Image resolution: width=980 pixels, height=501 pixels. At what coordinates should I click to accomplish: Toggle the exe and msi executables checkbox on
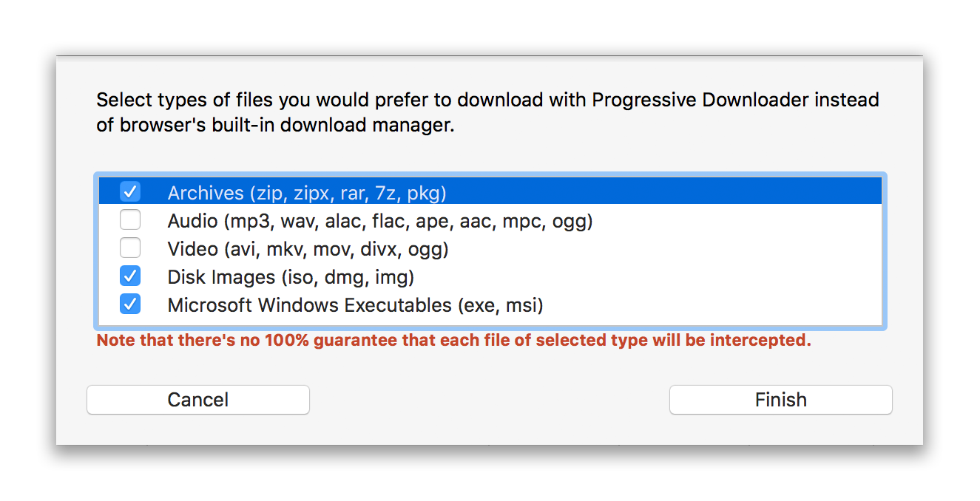(130, 304)
